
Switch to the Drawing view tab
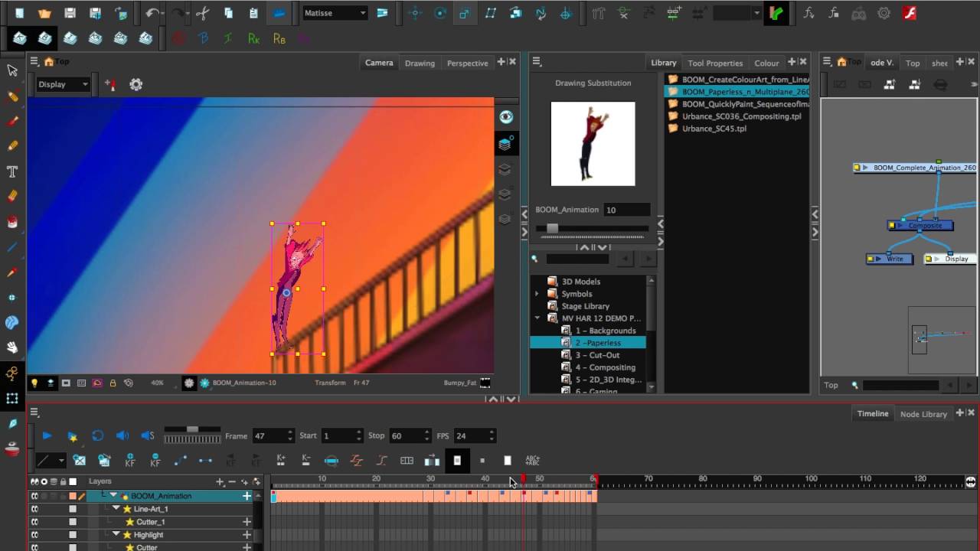point(420,63)
